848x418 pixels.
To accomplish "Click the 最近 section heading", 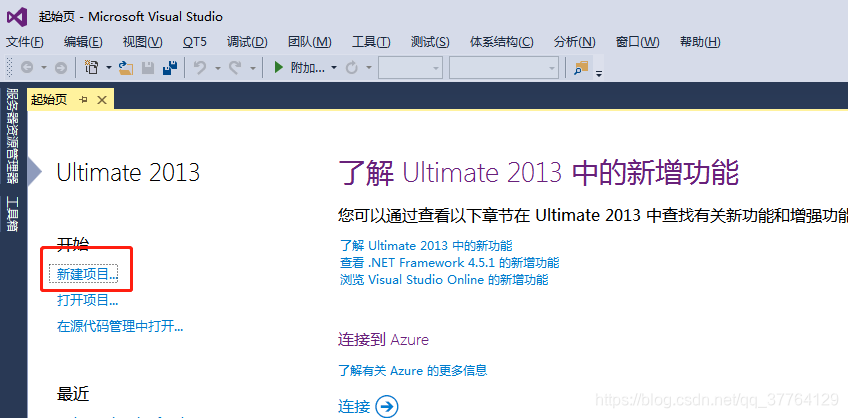I will (x=72, y=394).
